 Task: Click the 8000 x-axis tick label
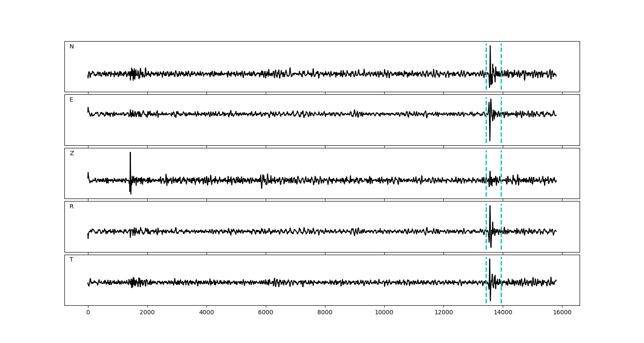coord(325,313)
